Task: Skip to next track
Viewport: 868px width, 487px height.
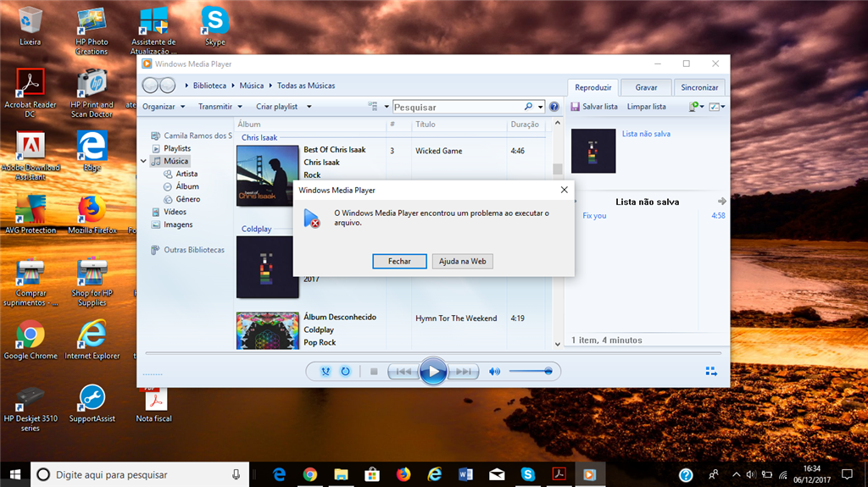Action: [x=464, y=371]
